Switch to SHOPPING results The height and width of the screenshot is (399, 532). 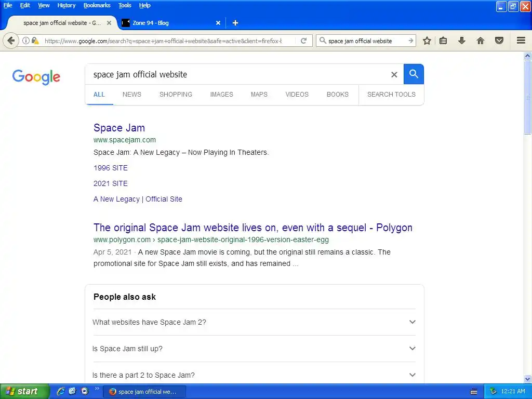tap(176, 95)
